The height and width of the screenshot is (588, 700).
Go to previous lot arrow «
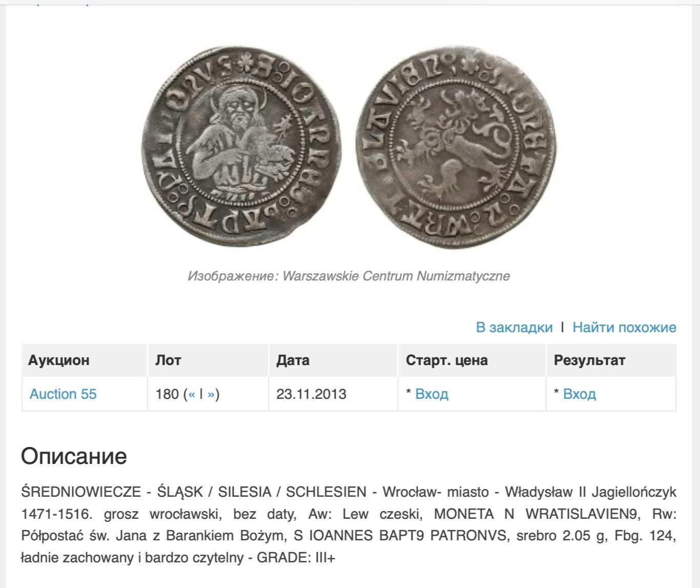[x=192, y=394]
